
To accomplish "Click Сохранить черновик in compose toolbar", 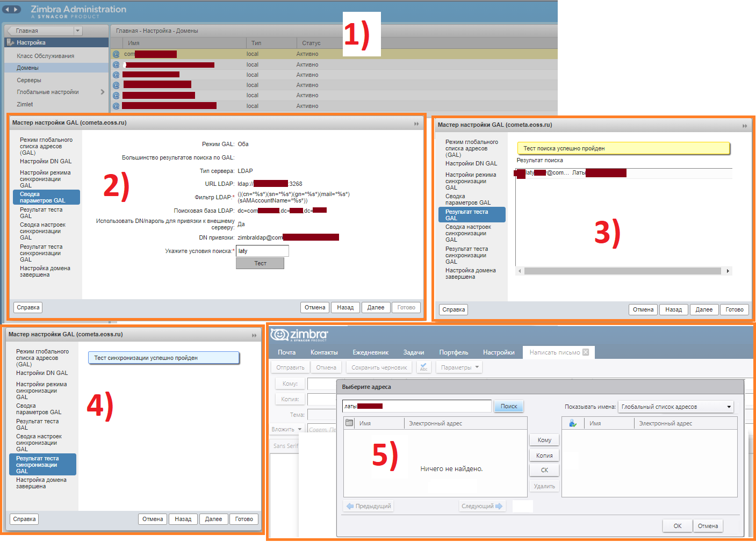I will click(379, 367).
